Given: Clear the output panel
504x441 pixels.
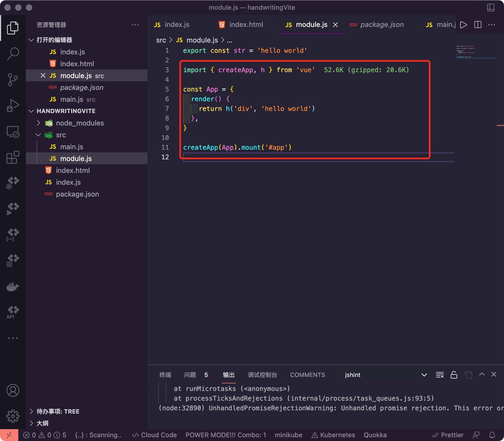Looking at the screenshot, I should (x=440, y=375).
